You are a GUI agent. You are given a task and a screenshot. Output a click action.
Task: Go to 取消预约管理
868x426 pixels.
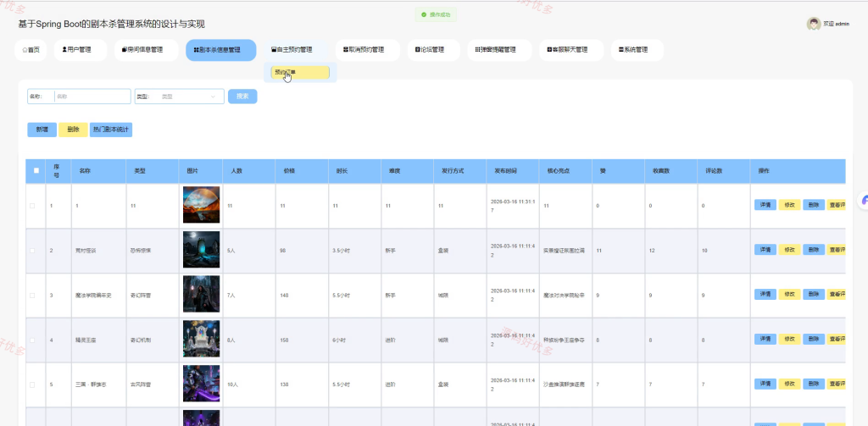(368, 50)
